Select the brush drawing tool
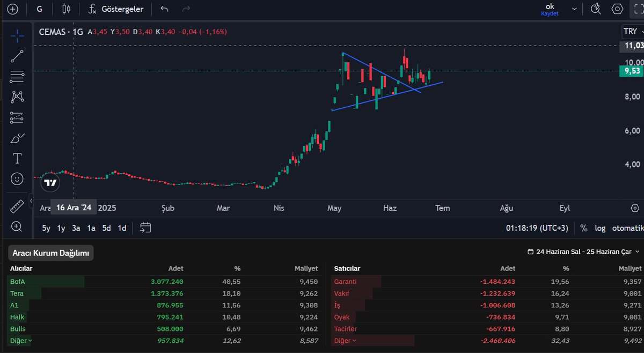The height and width of the screenshot is (353, 644). pyautogui.click(x=17, y=138)
